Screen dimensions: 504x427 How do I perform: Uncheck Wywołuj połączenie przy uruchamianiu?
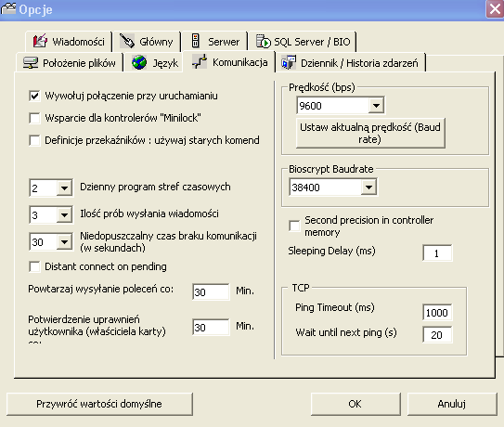tap(34, 96)
